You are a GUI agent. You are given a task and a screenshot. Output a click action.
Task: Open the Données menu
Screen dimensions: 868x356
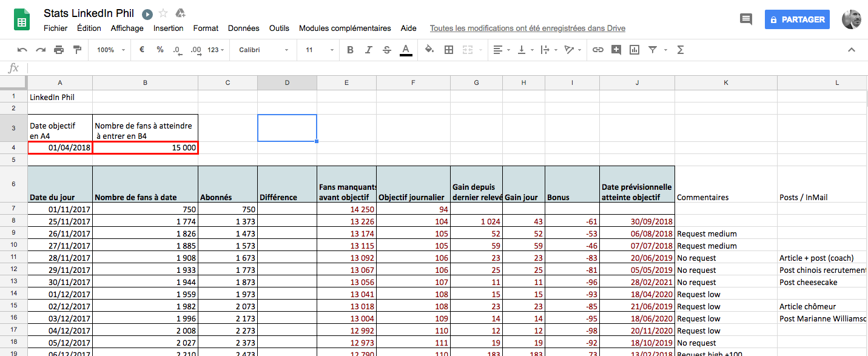[x=244, y=29]
